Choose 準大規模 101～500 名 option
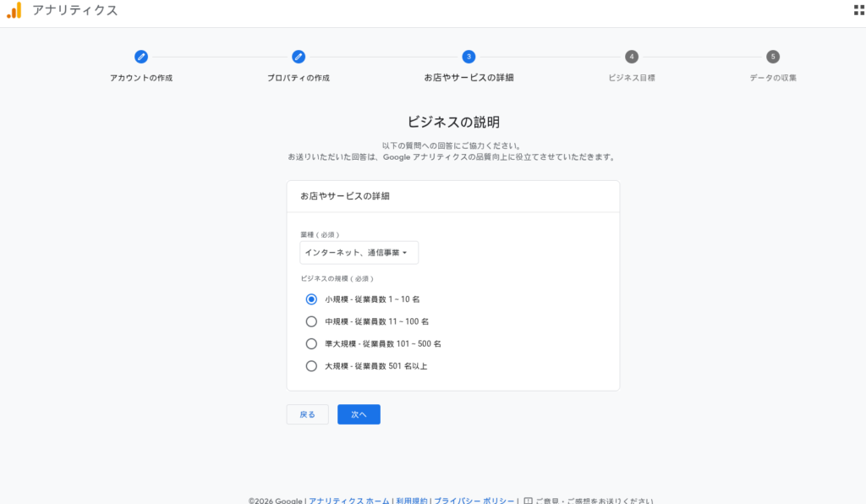This screenshot has width=866, height=504. (311, 344)
